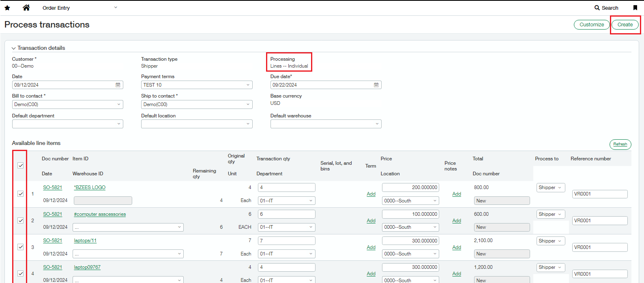Open the Order Entry module menu
Image resolution: width=644 pixels, height=283 pixels.
coord(80,8)
